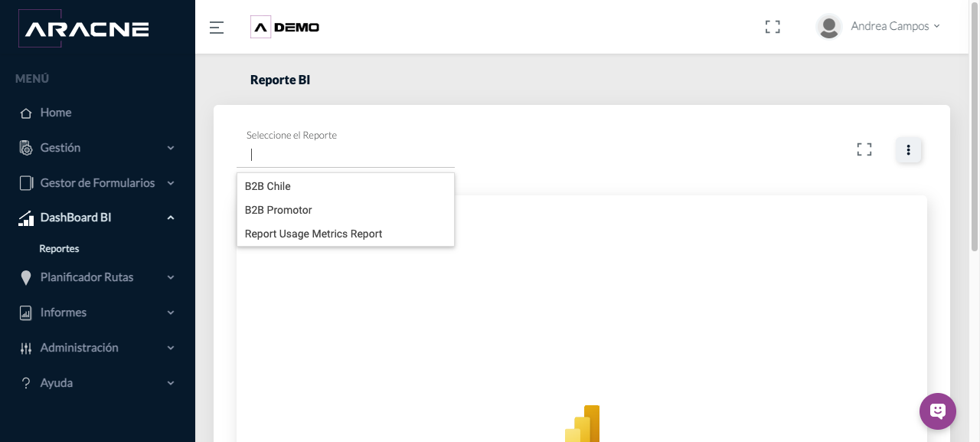The width and height of the screenshot is (980, 442).
Task: Click the Gestor de Formularios icon
Action: 26,183
